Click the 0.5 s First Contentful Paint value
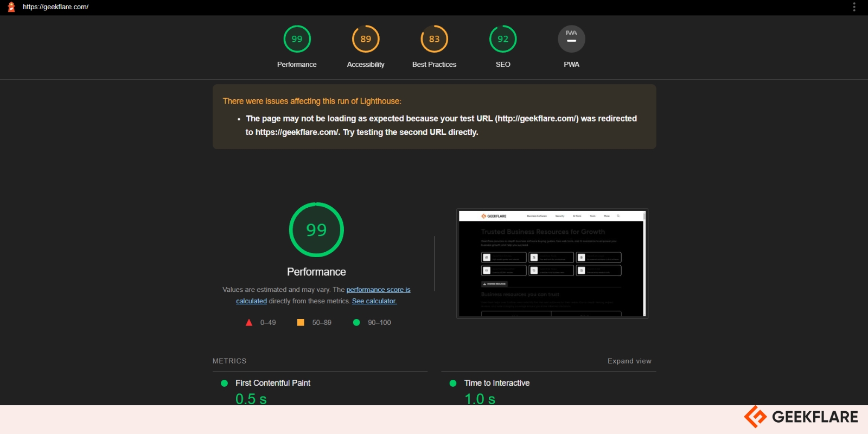Viewport: 868px width, 434px height. pos(251,399)
